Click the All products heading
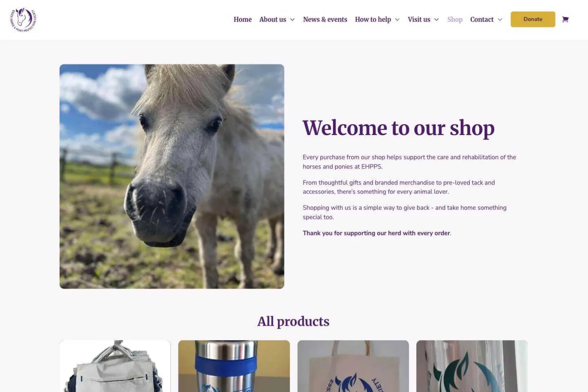588x392 pixels. pyautogui.click(x=293, y=322)
